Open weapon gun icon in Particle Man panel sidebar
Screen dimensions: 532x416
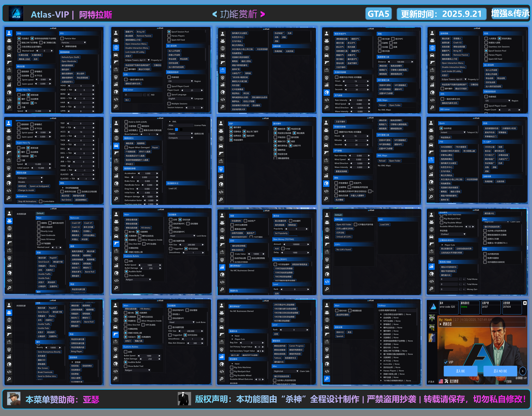[x=9, y=63]
